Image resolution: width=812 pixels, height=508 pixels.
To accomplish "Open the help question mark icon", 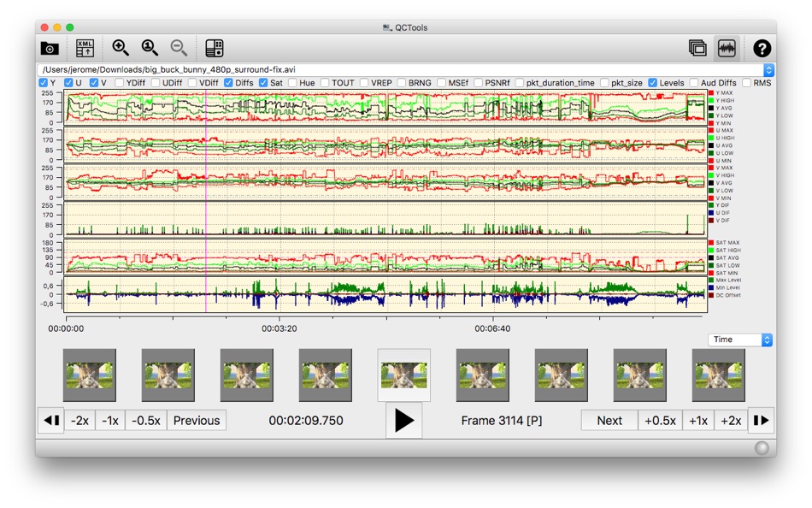I will pos(762,49).
